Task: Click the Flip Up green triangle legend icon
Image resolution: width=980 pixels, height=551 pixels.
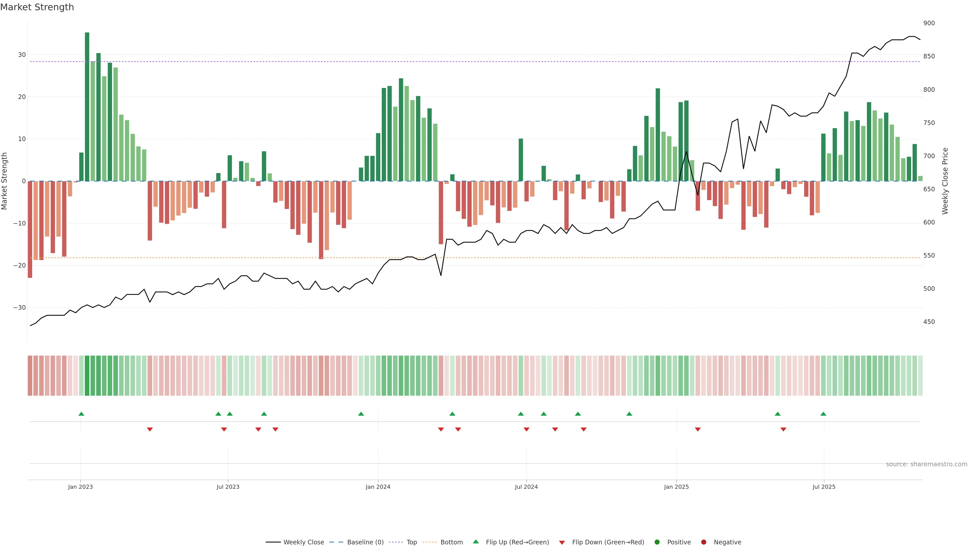Action: (475, 542)
